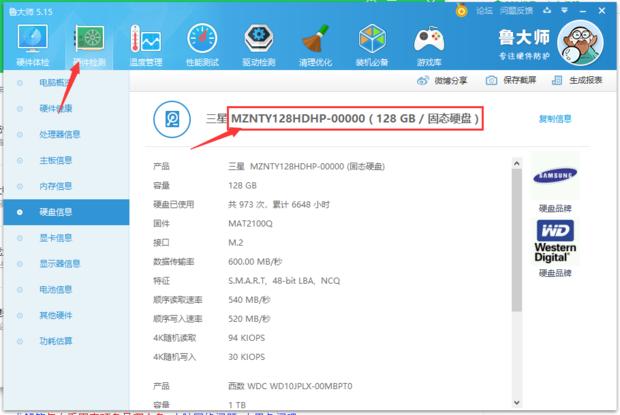Click the 复制信息 copy info link
Image resolution: width=620 pixels, height=415 pixels.
coord(555,119)
